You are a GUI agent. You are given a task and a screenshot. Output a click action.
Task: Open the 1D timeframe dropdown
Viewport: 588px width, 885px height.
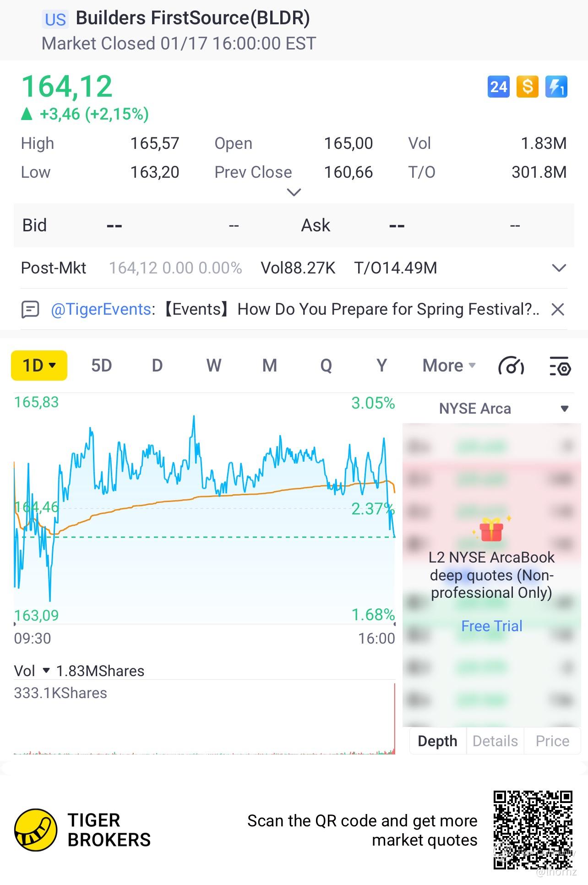(x=39, y=366)
